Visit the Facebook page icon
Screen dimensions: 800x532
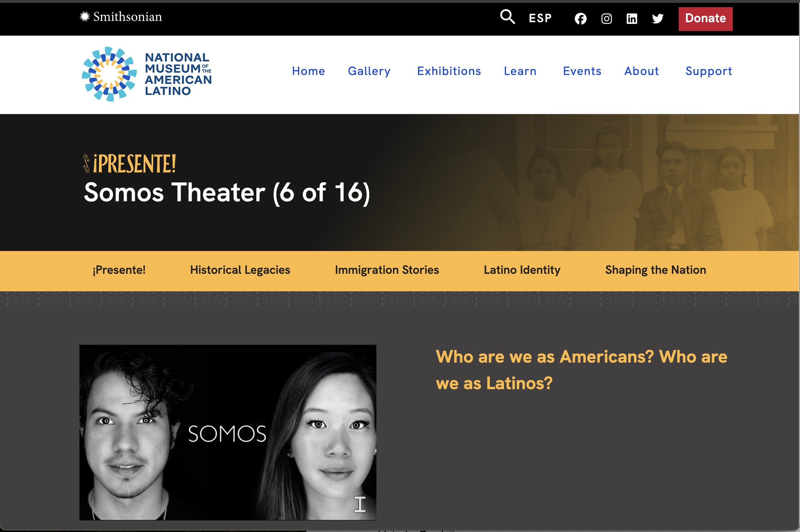click(581, 18)
